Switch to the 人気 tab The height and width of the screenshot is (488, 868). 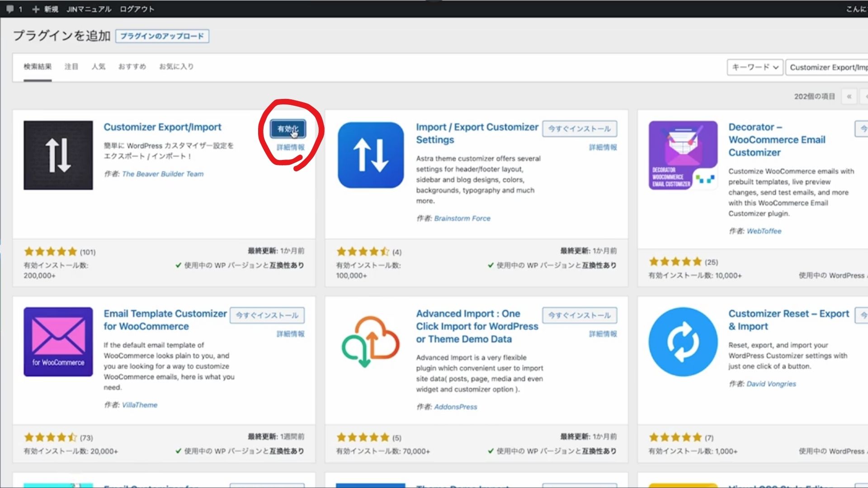(98, 67)
